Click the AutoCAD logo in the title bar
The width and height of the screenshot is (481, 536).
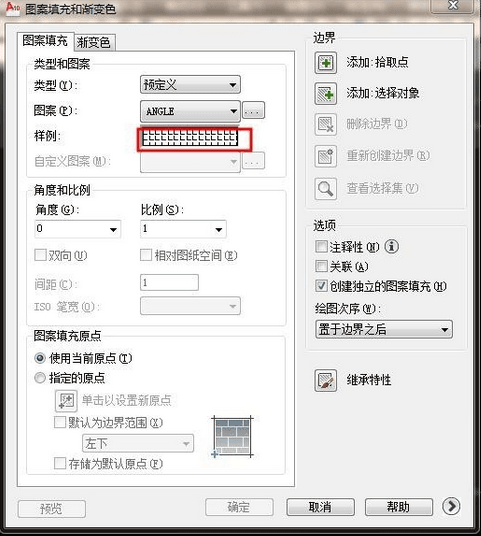12,7
